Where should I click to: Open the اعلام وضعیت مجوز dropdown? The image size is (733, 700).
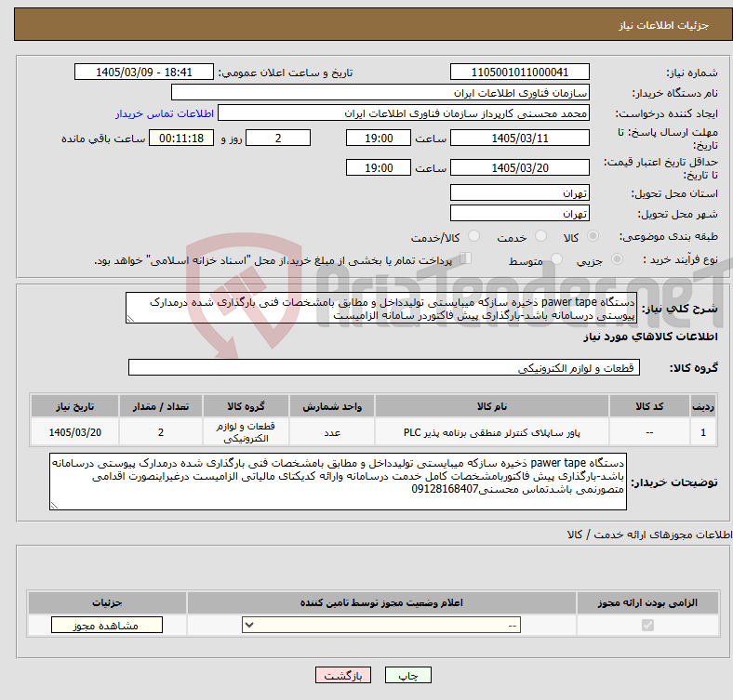[x=381, y=626]
